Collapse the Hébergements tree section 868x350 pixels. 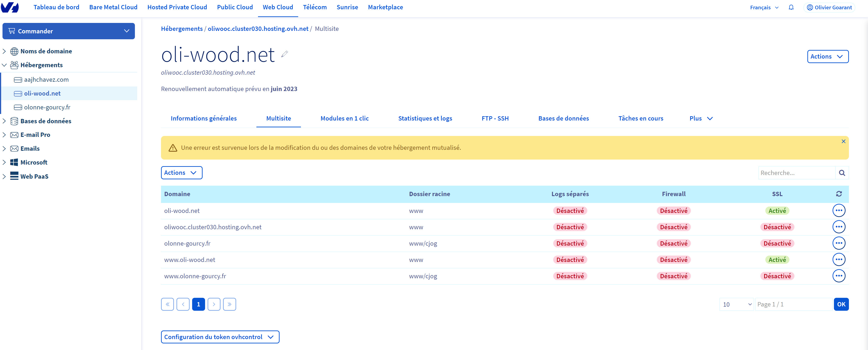click(x=4, y=65)
